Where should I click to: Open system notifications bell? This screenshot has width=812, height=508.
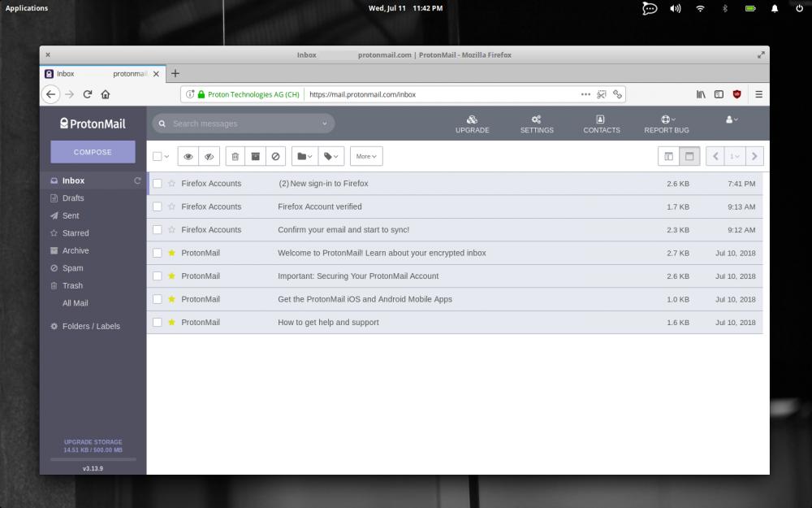coord(775,8)
